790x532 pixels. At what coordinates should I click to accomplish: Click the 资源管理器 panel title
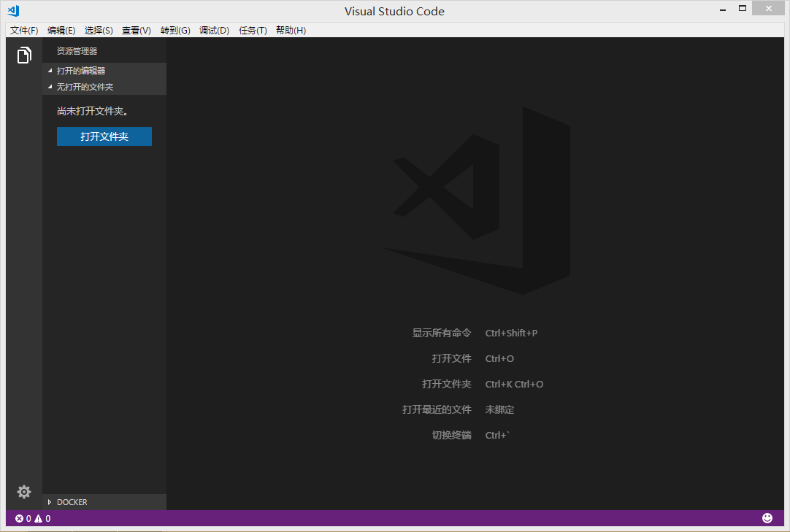(x=77, y=51)
